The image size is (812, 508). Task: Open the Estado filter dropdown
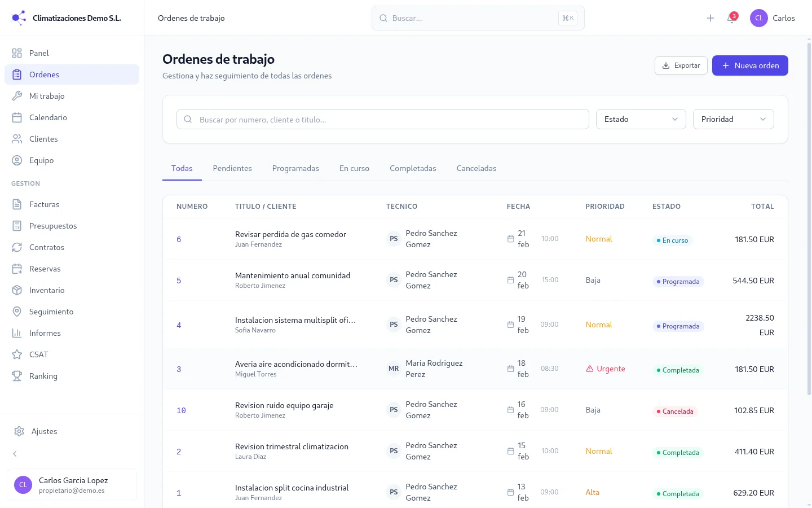click(x=641, y=119)
